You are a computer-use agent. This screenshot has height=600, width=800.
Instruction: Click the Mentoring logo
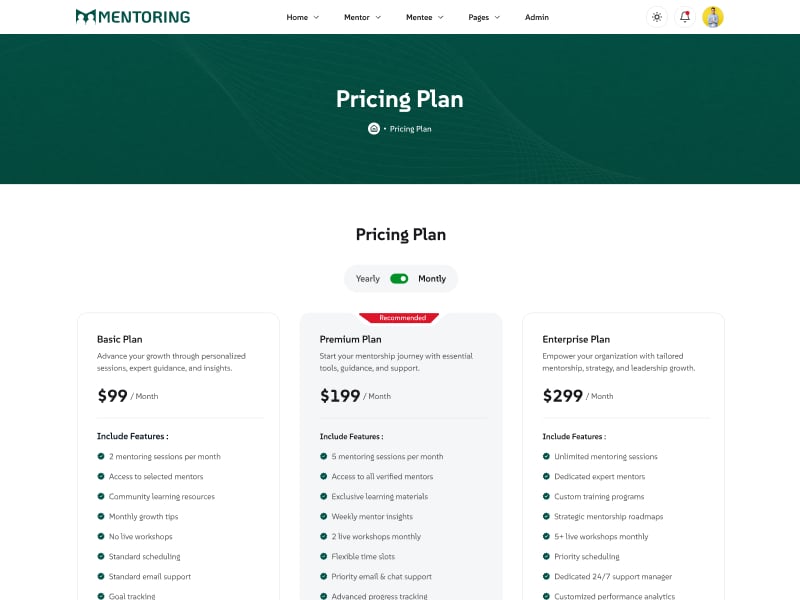(x=132, y=17)
